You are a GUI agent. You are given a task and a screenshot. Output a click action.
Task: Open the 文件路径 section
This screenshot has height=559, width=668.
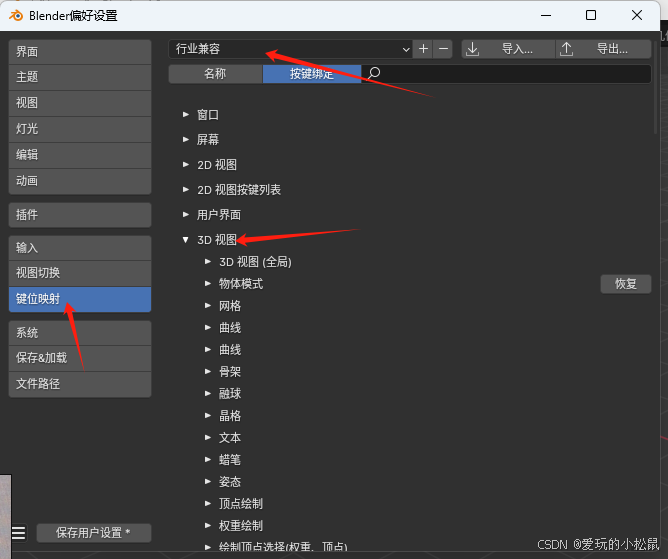point(80,384)
